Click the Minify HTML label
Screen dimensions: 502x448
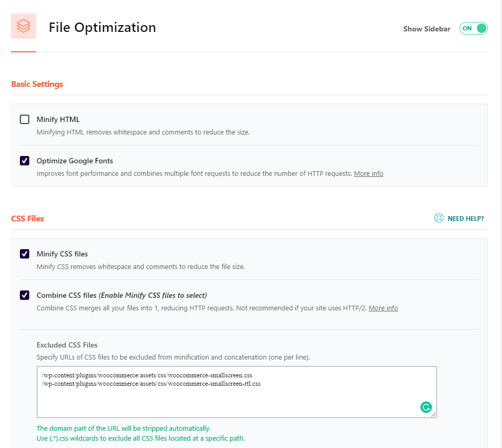(x=58, y=119)
